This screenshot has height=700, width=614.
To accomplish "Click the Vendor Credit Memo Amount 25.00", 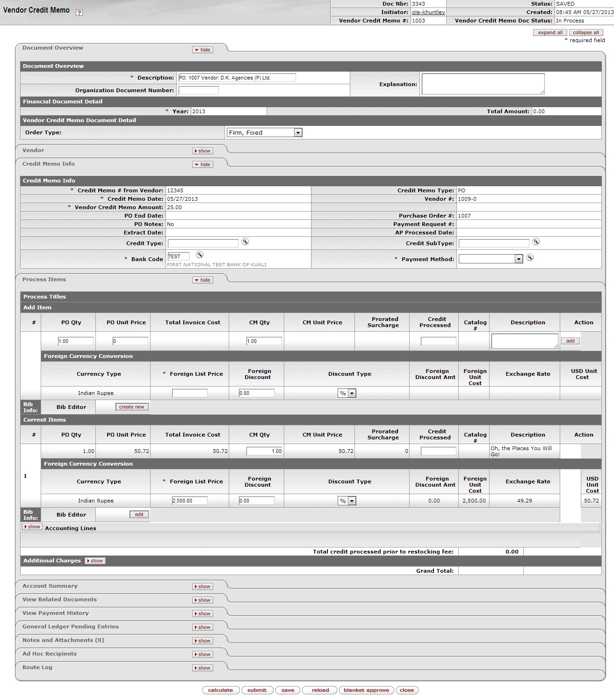I will [x=174, y=207].
